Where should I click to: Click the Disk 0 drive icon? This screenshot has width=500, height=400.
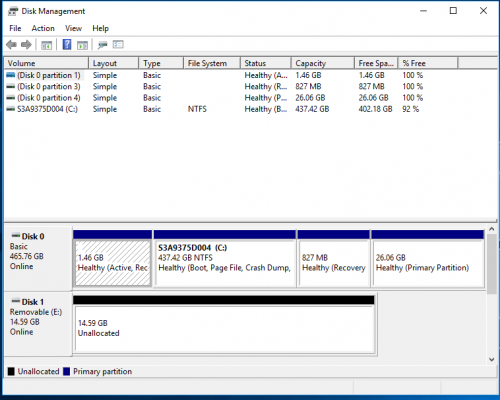pyautogui.click(x=16, y=236)
